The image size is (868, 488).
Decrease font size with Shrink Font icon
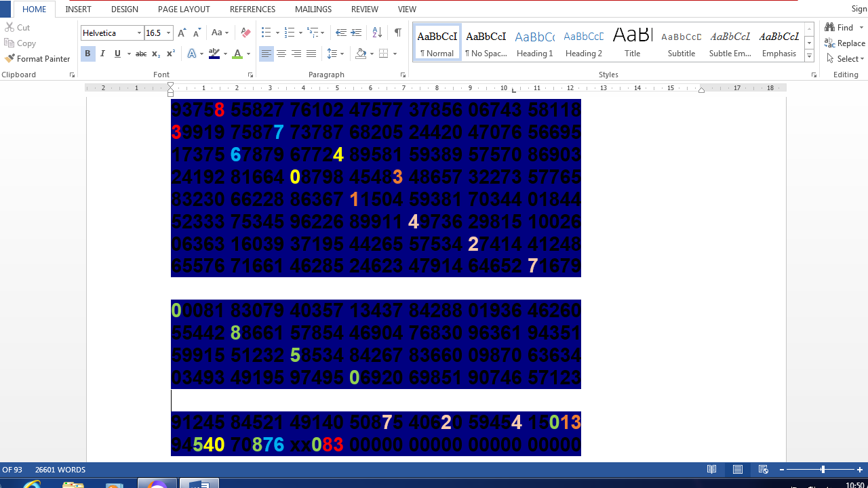(x=197, y=33)
